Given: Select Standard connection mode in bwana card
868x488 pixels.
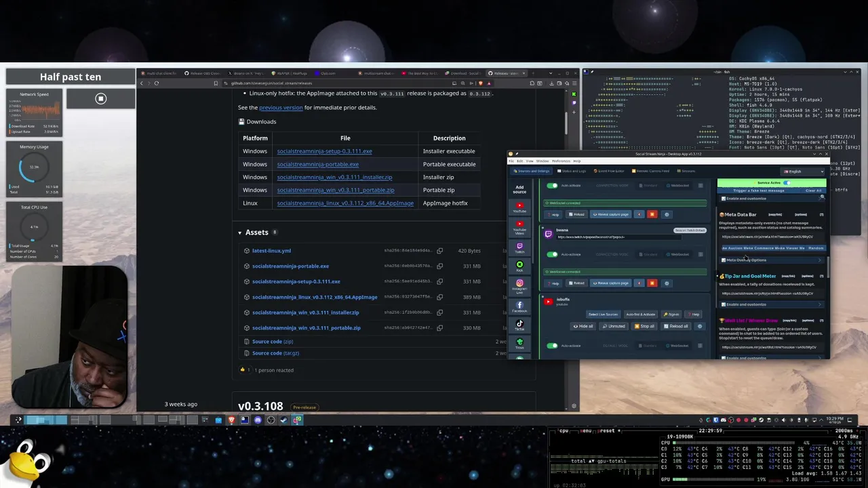Looking at the screenshot, I should click(648, 254).
